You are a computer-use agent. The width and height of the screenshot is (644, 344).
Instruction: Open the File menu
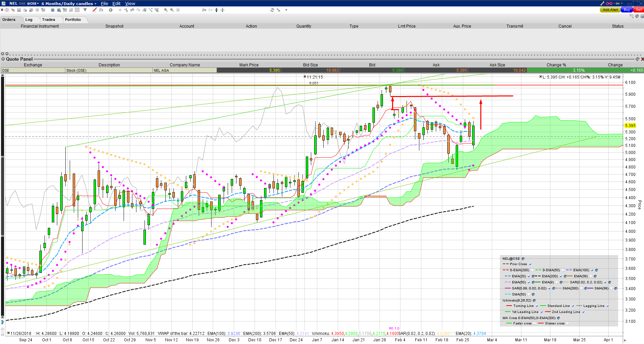pyautogui.click(x=104, y=4)
